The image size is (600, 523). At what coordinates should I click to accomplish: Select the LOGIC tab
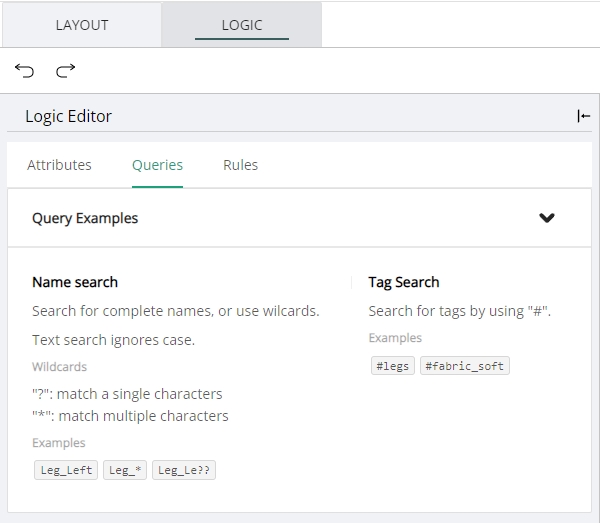click(241, 24)
